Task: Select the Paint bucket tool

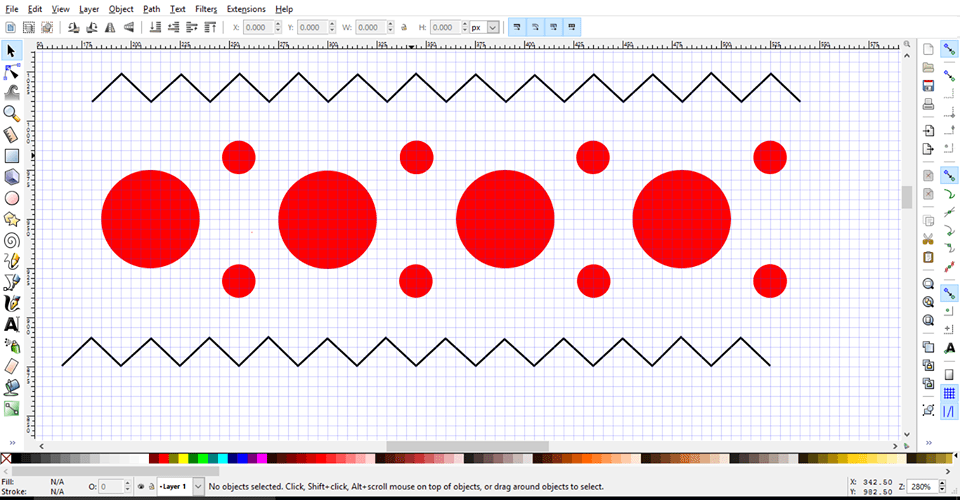Action: [11, 387]
